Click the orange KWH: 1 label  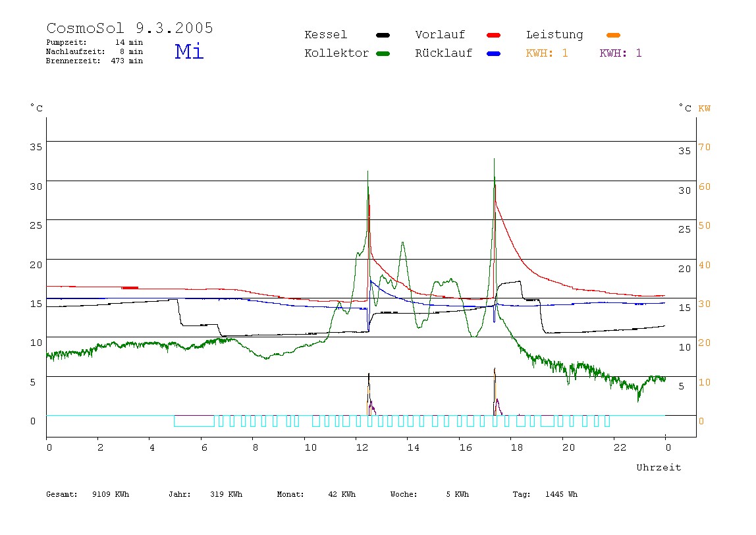547,53
